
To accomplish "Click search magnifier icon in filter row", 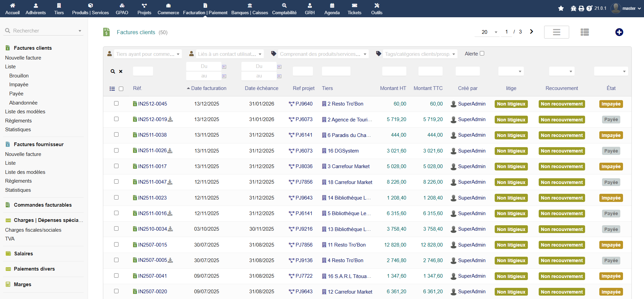I will click(113, 71).
